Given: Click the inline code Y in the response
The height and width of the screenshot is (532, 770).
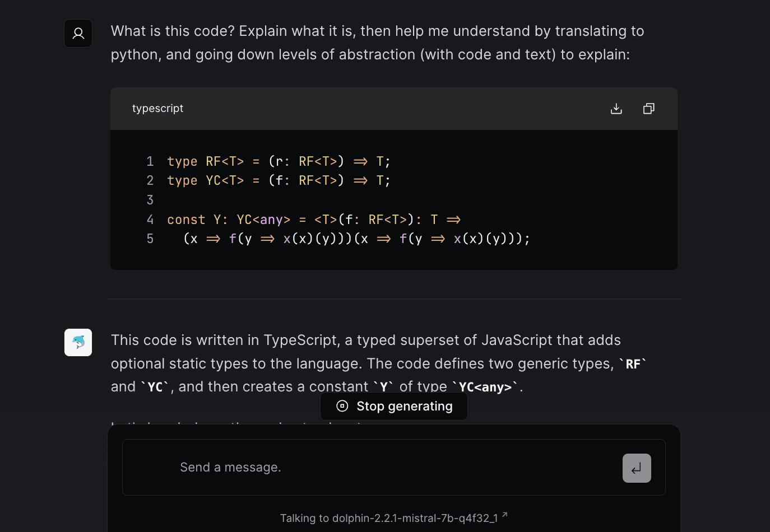Looking at the screenshot, I should (x=384, y=386).
